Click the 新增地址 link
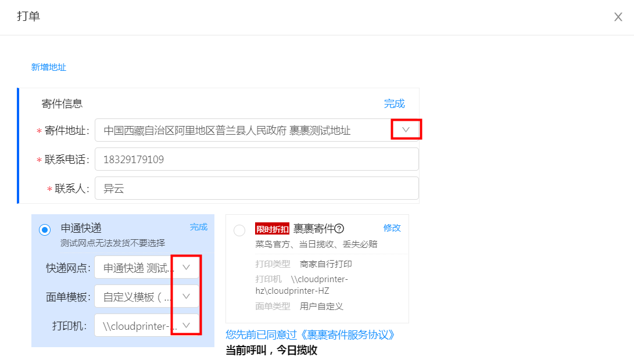This screenshot has width=634, height=364. click(49, 67)
